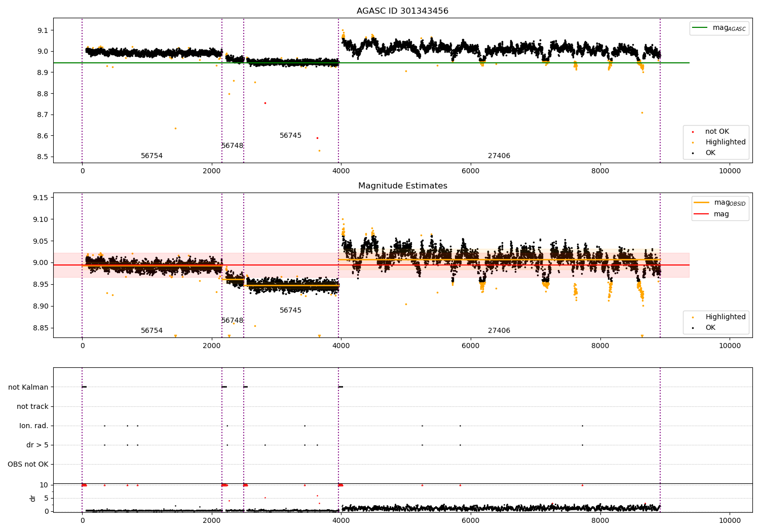
Task: Click the 10000 x-axis tick of the top plot
Action: (x=730, y=171)
